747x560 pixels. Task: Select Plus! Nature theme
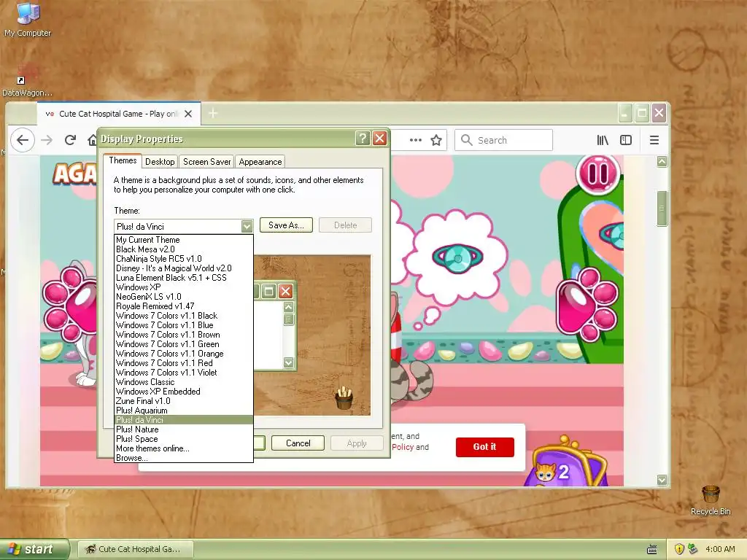click(184, 429)
